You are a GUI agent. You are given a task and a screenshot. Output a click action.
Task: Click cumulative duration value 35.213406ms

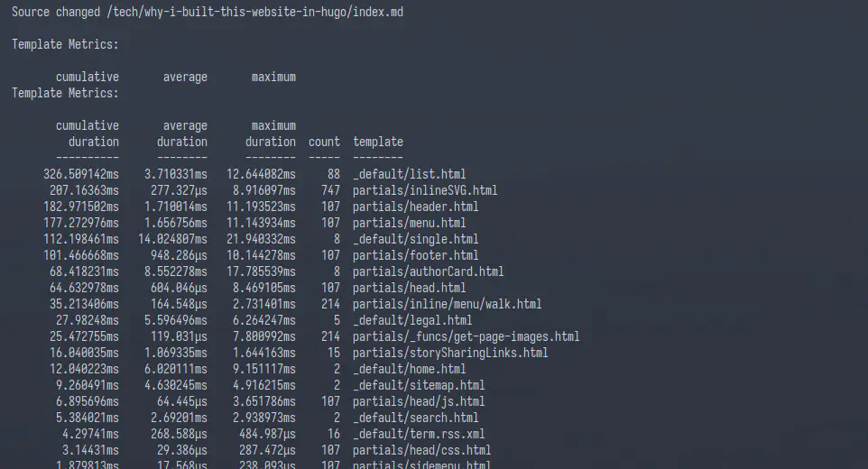click(x=84, y=304)
